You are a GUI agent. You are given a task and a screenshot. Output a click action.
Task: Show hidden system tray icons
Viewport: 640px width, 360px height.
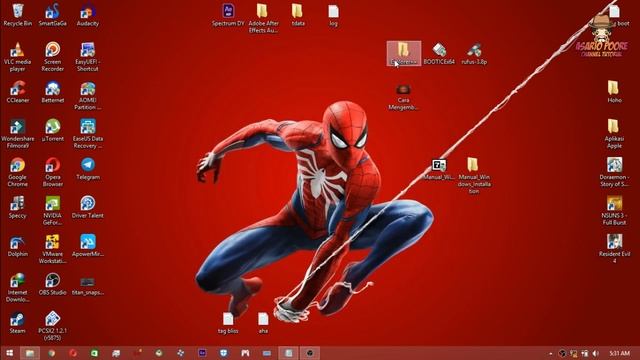coord(551,353)
